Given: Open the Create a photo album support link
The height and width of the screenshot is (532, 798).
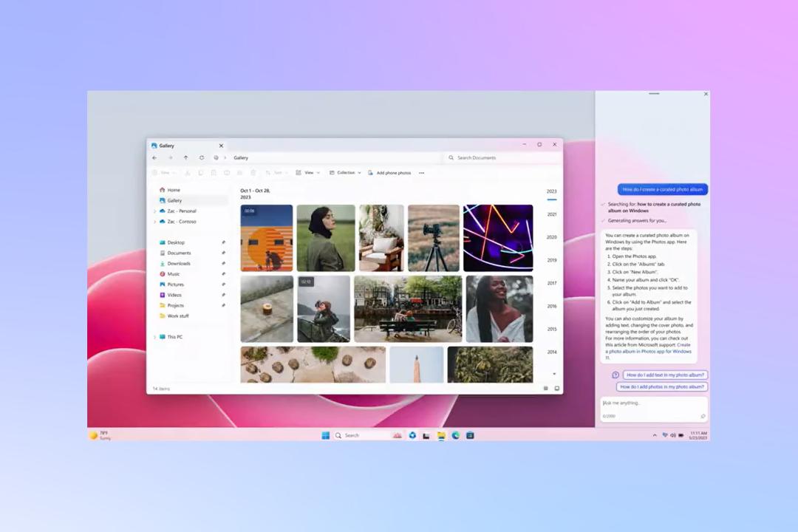Looking at the screenshot, I should (649, 351).
